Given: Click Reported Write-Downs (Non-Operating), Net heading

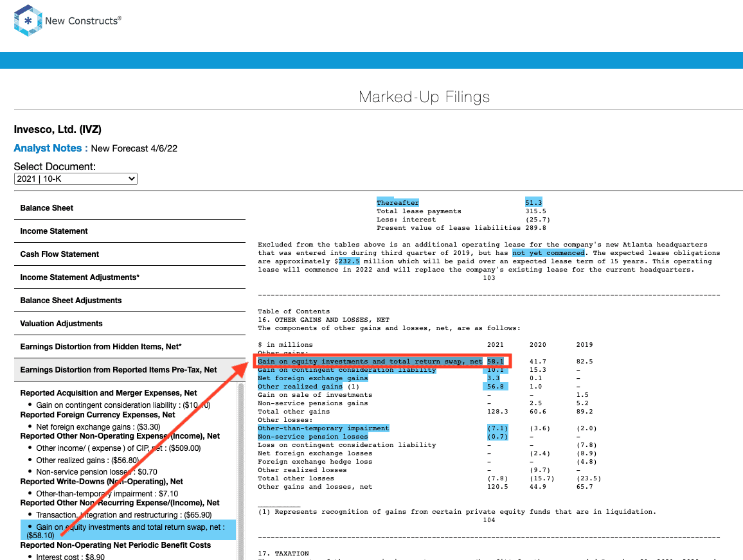Looking at the screenshot, I should [102, 482].
